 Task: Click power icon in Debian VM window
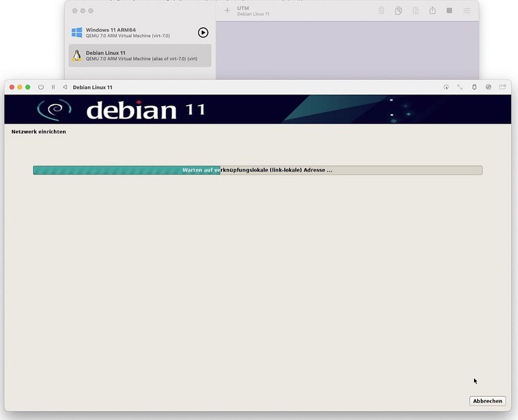point(41,87)
